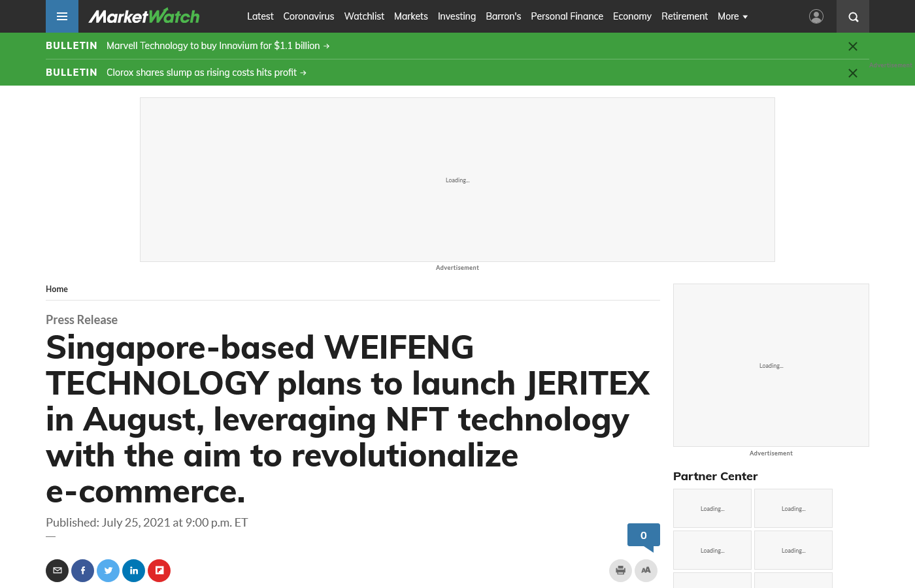This screenshot has width=915, height=588.
Task: Click the Home breadcrumb link
Action: click(57, 289)
